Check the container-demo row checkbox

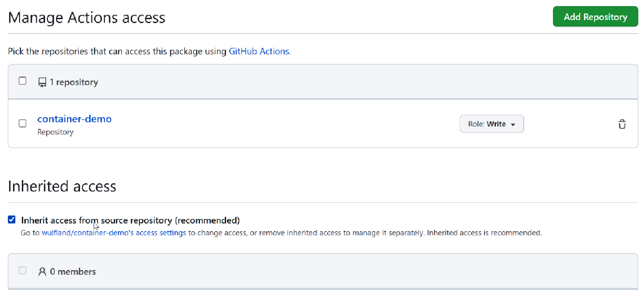coord(23,123)
